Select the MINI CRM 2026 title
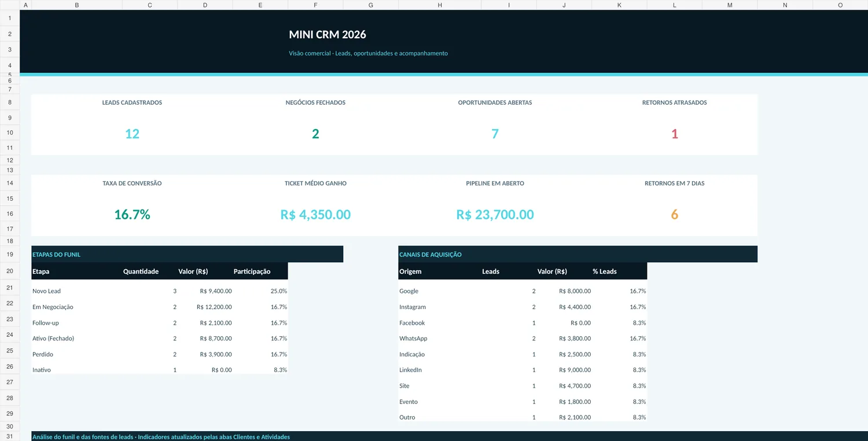The height and width of the screenshot is (441, 868). click(x=328, y=34)
